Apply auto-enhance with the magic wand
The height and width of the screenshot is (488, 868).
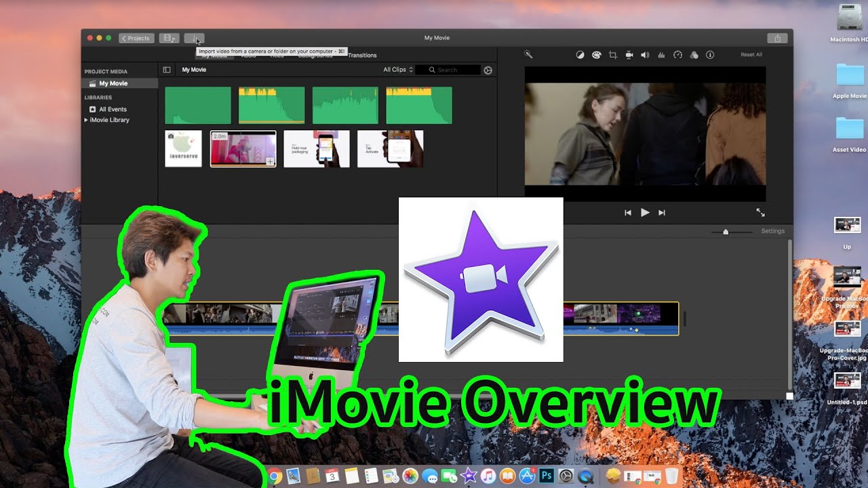(528, 55)
